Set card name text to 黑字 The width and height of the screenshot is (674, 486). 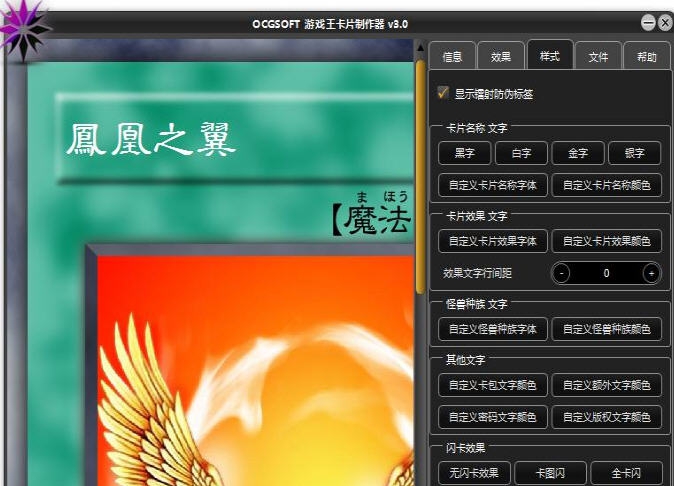(x=464, y=153)
